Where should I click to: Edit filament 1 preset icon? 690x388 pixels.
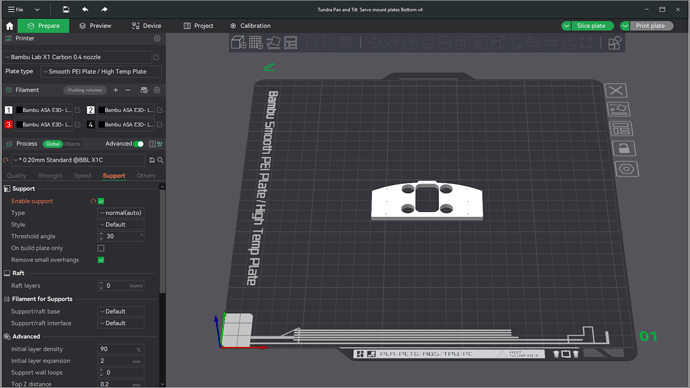pyautogui.click(x=77, y=110)
